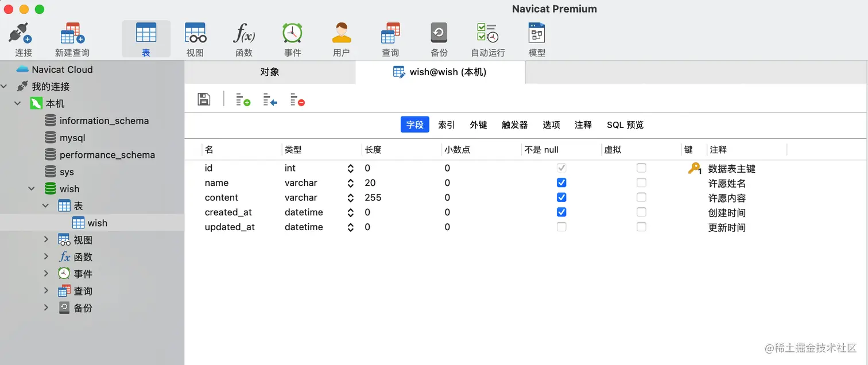
Task: Toggle Virtual checkbox for created_at field
Action: tap(641, 212)
